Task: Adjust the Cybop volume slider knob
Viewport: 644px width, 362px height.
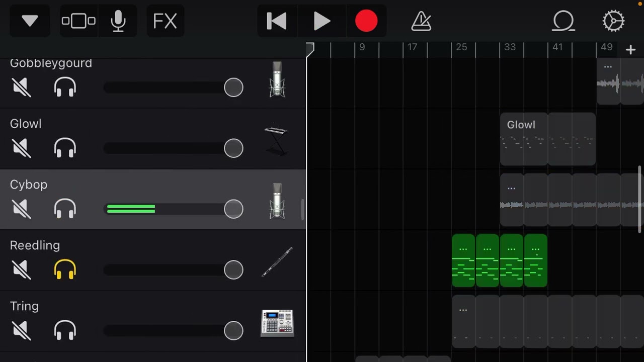Action: click(x=233, y=209)
